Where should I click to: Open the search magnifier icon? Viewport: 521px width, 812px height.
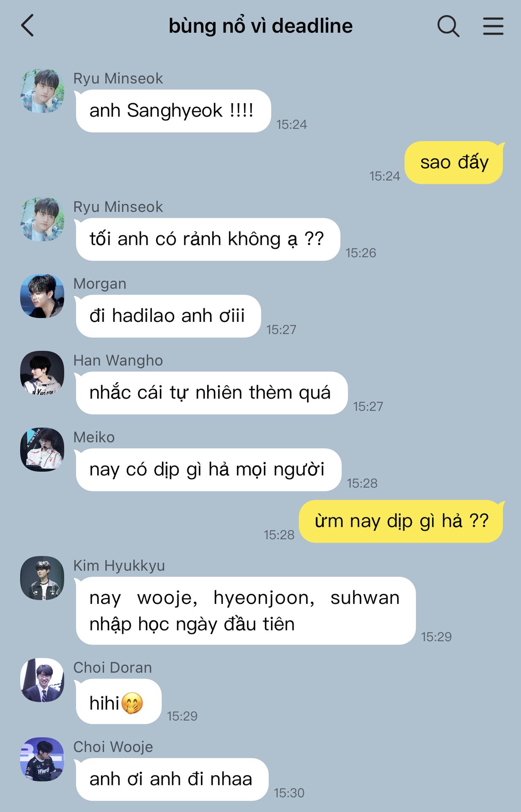tap(448, 26)
